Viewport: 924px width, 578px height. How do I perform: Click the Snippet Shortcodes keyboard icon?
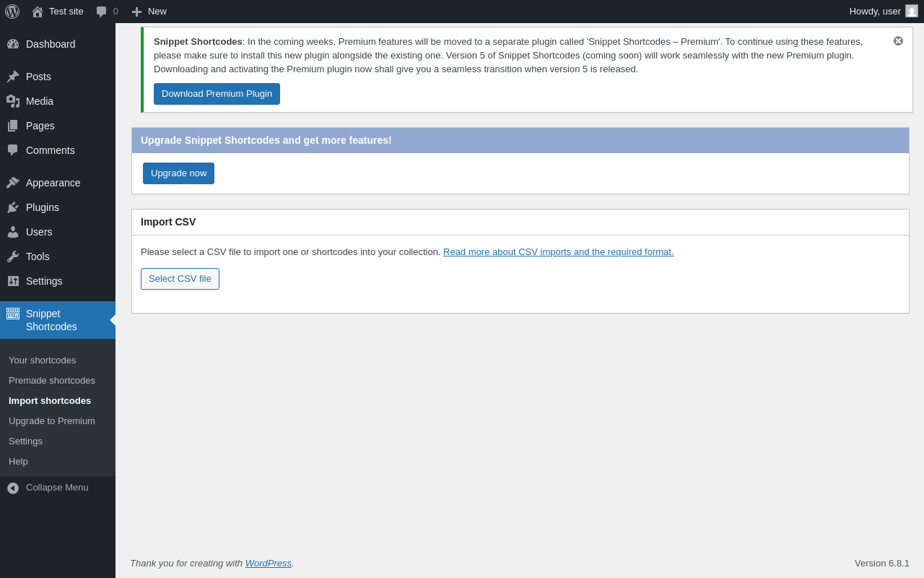click(x=13, y=314)
